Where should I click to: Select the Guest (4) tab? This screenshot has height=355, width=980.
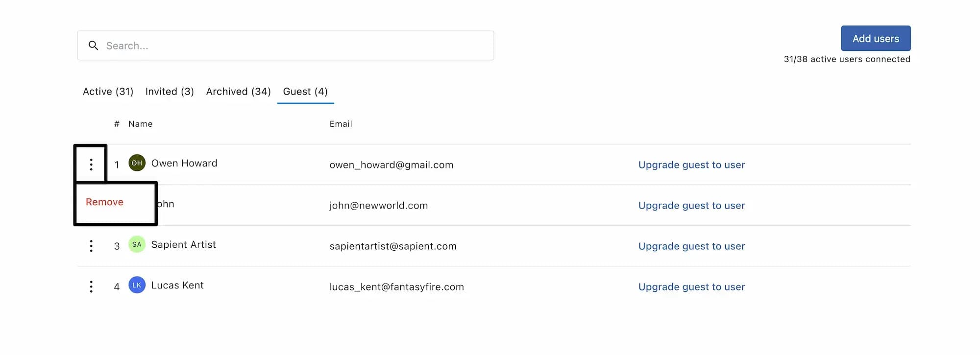tap(305, 92)
